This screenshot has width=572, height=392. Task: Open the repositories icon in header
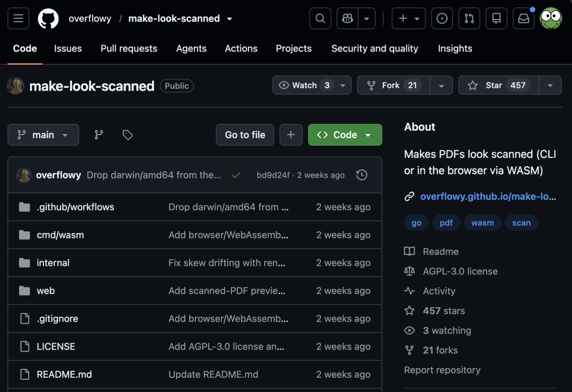click(x=496, y=18)
